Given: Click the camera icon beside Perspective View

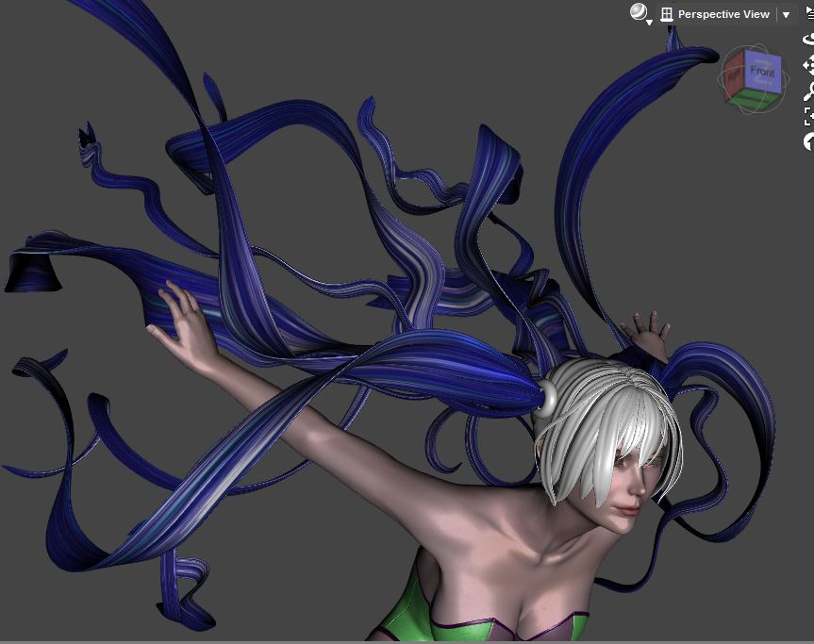Looking at the screenshot, I should [667, 14].
